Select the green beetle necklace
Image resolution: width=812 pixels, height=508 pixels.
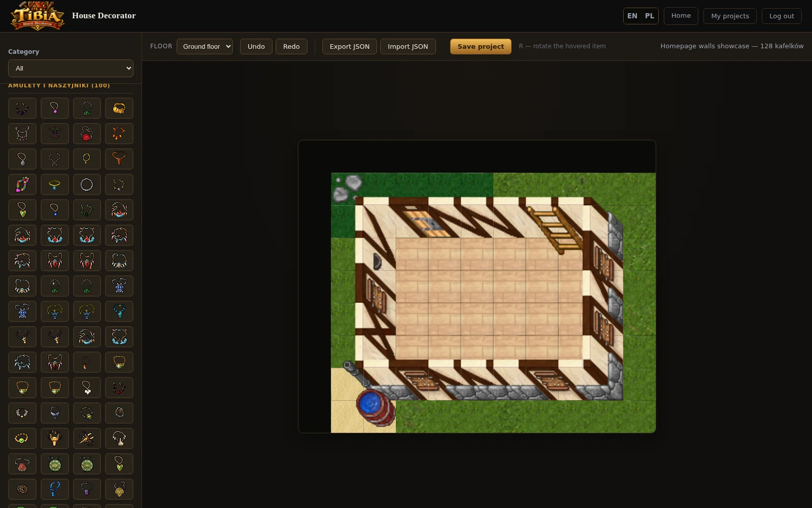click(87, 413)
